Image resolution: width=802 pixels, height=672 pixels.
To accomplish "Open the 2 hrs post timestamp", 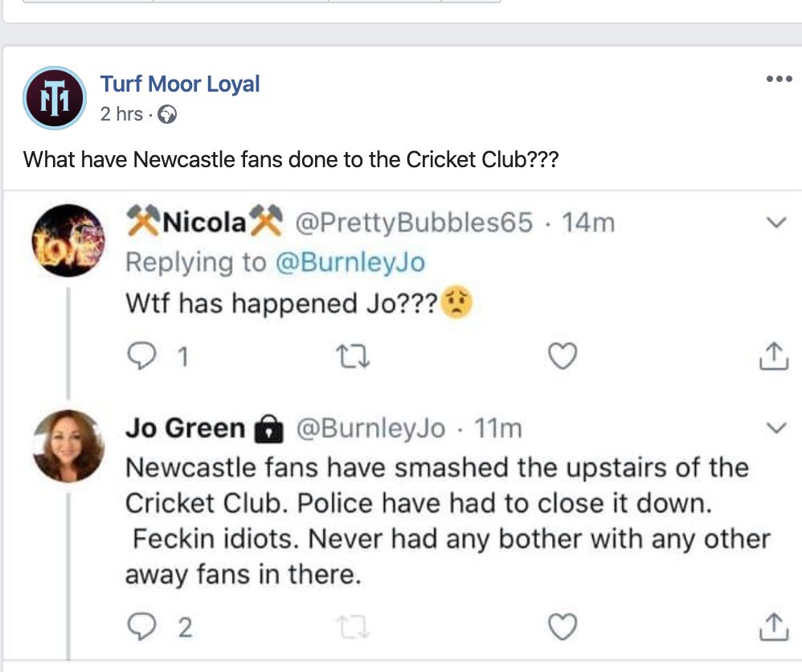I will [121, 114].
